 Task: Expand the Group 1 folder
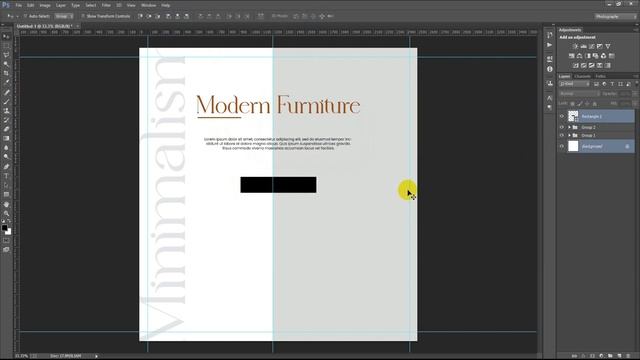coord(569,135)
